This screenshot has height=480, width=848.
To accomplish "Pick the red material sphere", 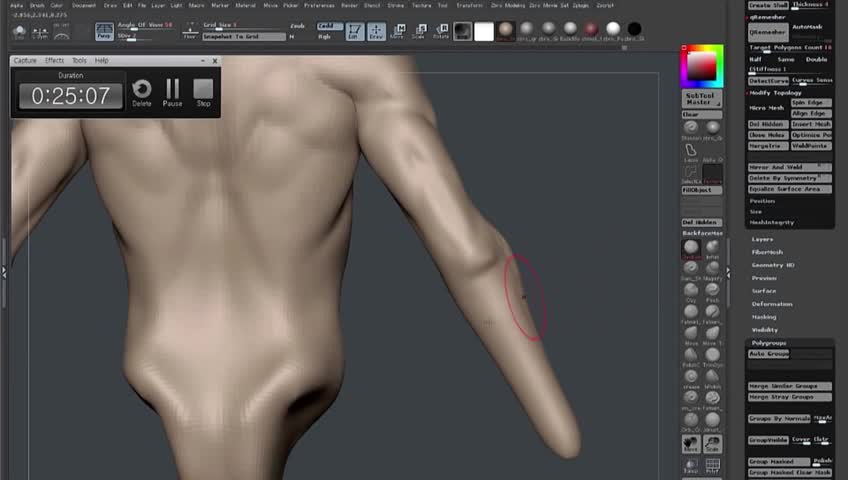I will (591, 29).
